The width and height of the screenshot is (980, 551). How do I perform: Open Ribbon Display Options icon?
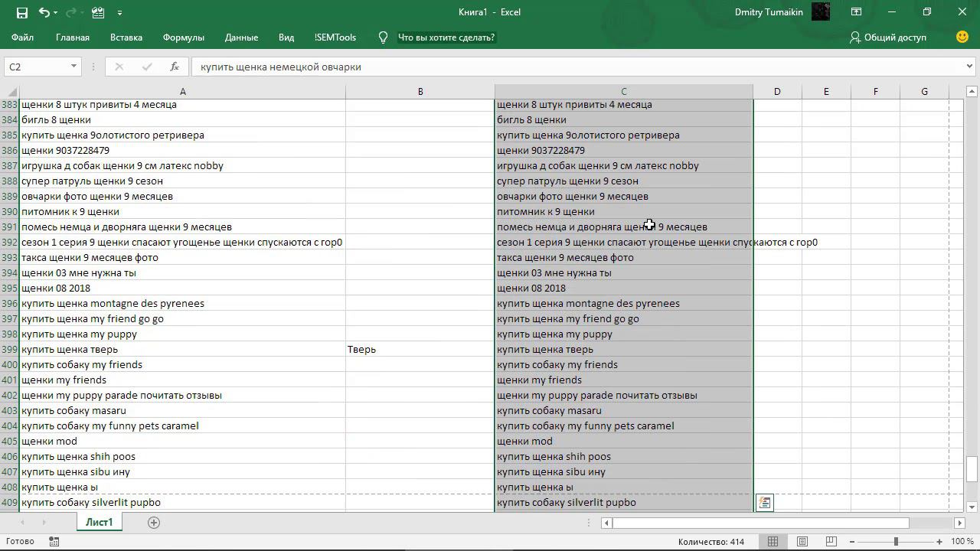[x=856, y=12]
